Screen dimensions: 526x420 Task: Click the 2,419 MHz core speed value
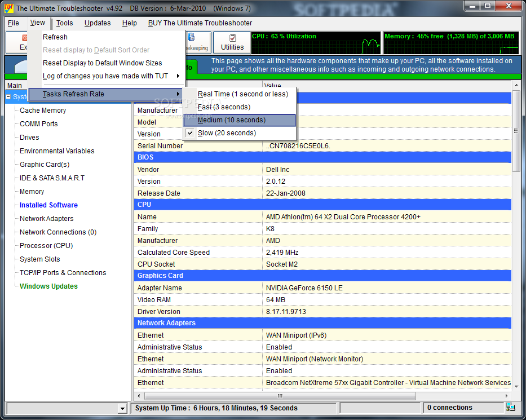point(282,252)
